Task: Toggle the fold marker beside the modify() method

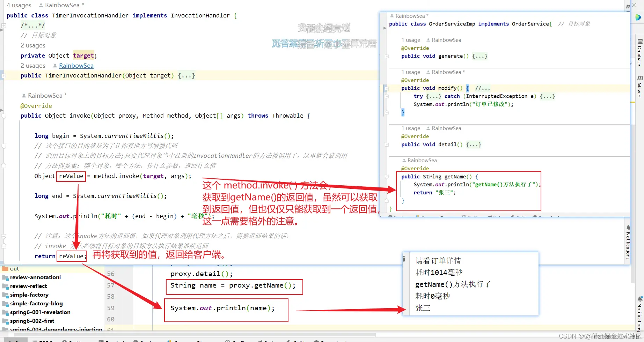Action: [x=387, y=88]
